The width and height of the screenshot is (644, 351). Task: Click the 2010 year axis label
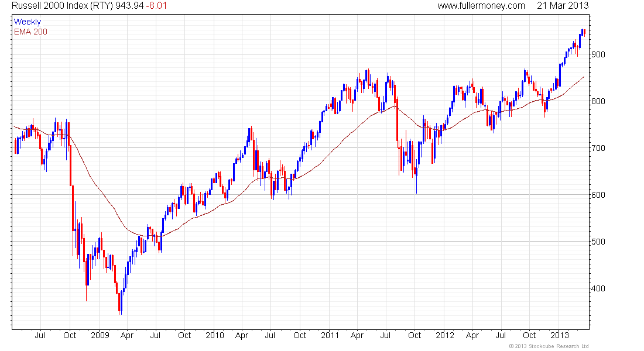215,335
